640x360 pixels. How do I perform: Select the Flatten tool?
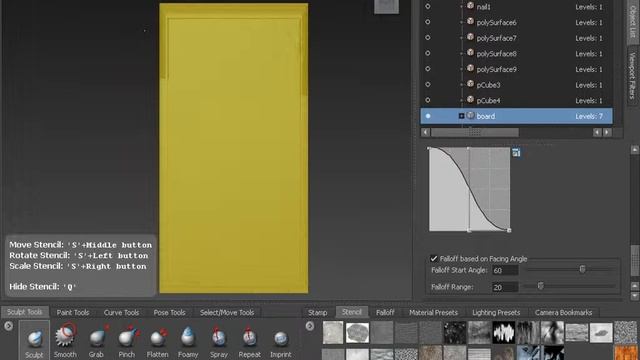158,341
